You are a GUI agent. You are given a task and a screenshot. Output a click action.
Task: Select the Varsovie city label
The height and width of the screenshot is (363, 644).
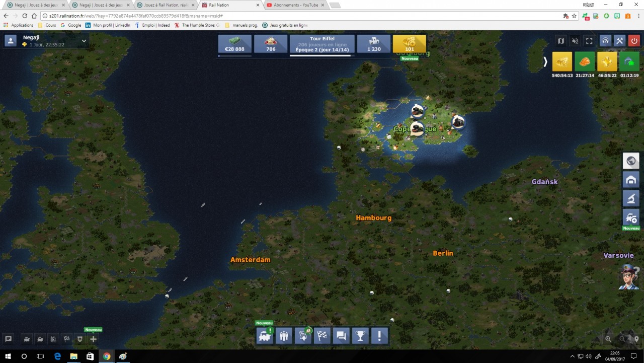[x=618, y=255]
